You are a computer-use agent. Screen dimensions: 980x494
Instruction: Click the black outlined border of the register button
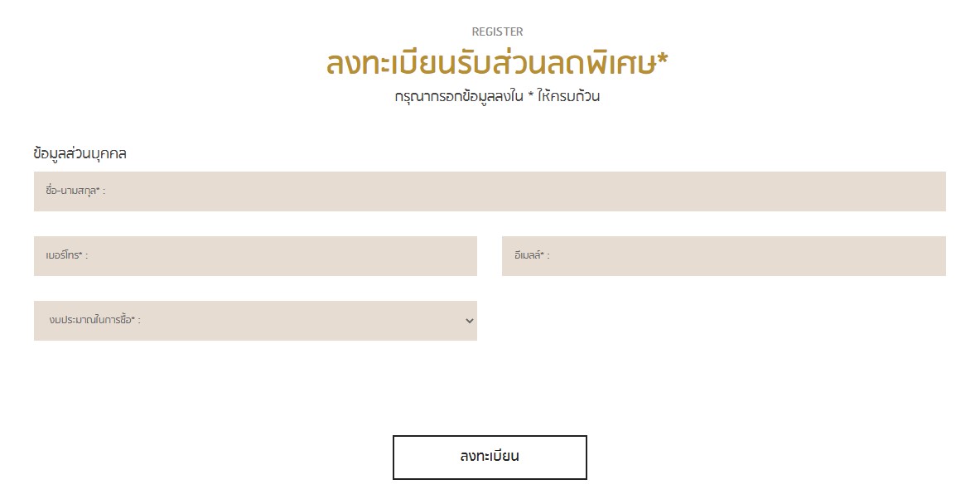click(x=490, y=436)
